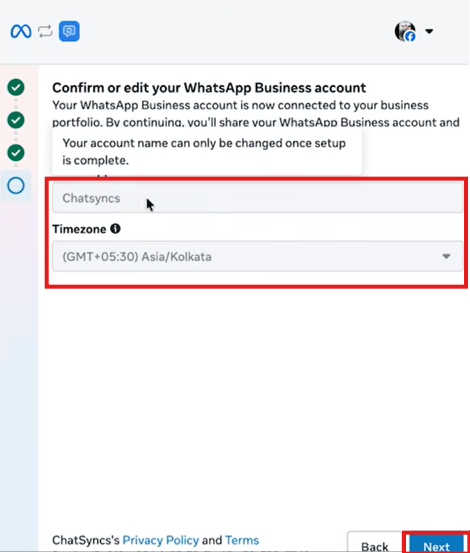Select the first completed step checkmark
Screen dimensions: 470x553
pos(16,87)
